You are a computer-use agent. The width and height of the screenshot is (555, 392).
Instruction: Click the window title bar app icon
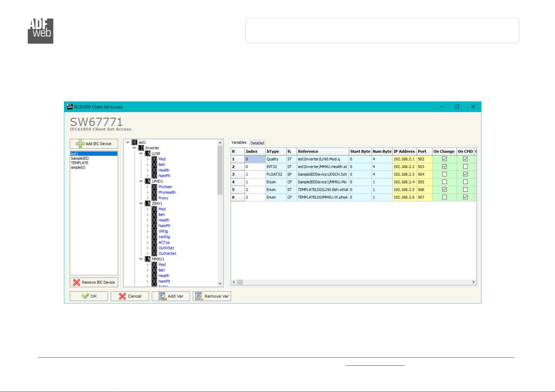point(69,106)
